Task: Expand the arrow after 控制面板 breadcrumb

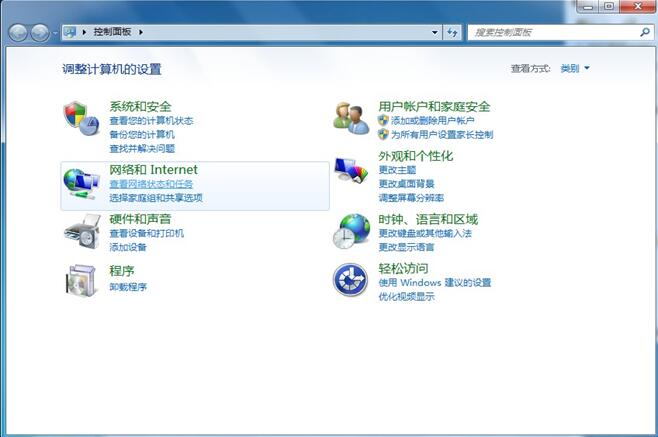Action: (142, 32)
